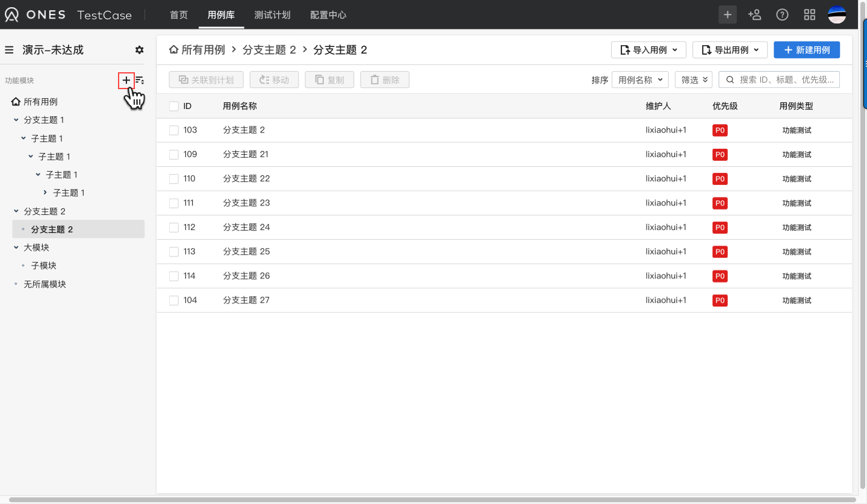Click the add module plus icon
This screenshot has height=504, width=867.
point(126,80)
